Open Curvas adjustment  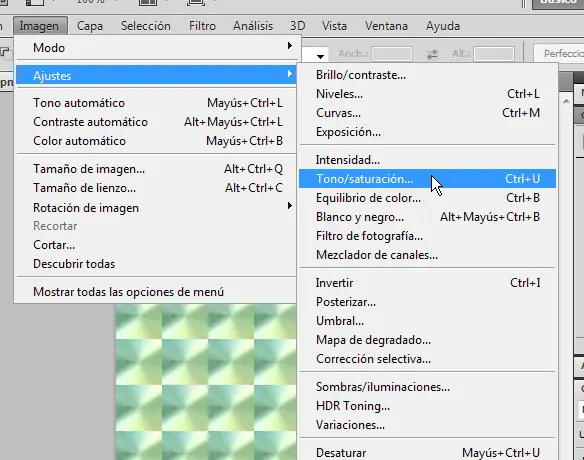pos(427,113)
